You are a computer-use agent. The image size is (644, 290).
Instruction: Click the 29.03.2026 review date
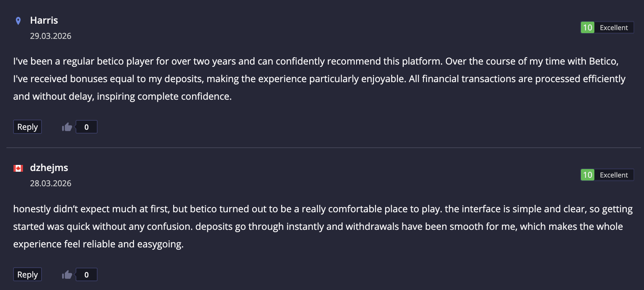51,36
